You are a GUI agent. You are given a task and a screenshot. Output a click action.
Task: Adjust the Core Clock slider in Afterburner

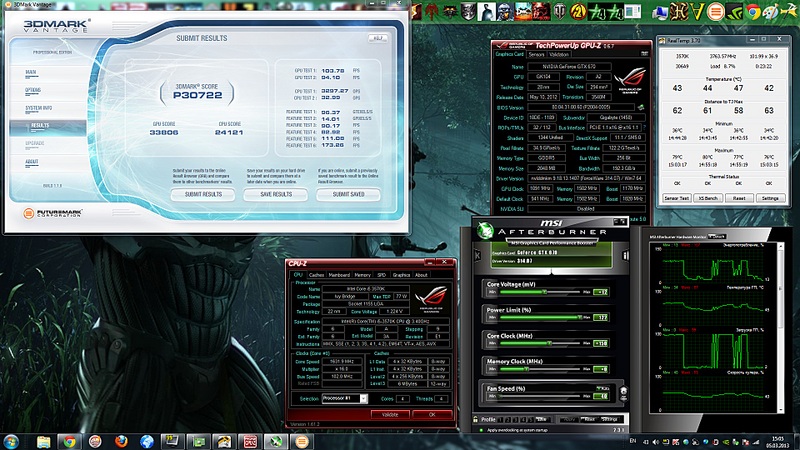click(x=541, y=343)
